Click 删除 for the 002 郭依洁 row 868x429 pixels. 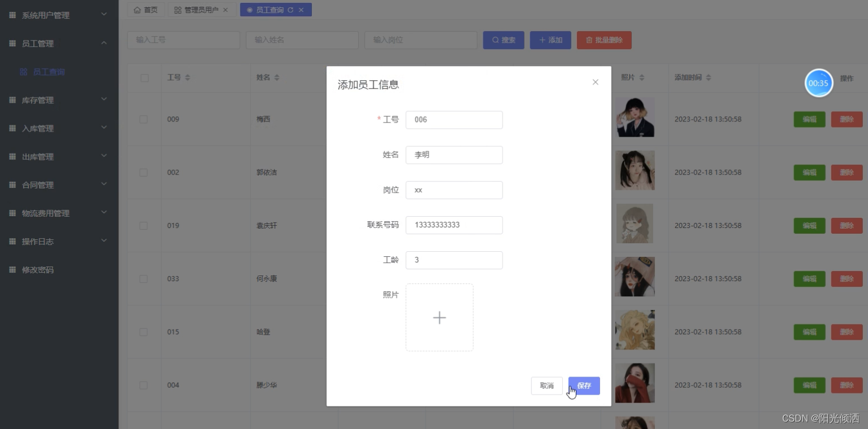point(847,172)
